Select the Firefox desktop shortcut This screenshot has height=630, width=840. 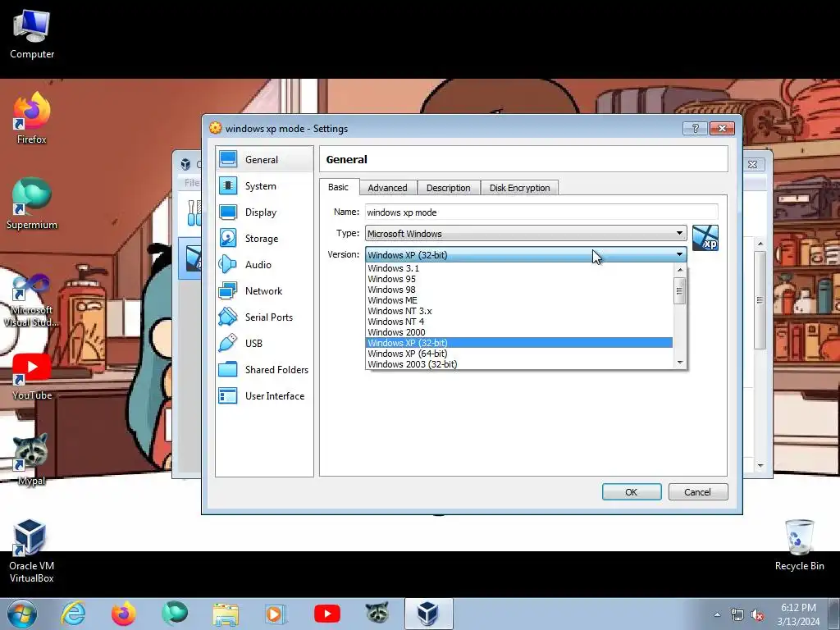click(x=32, y=118)
